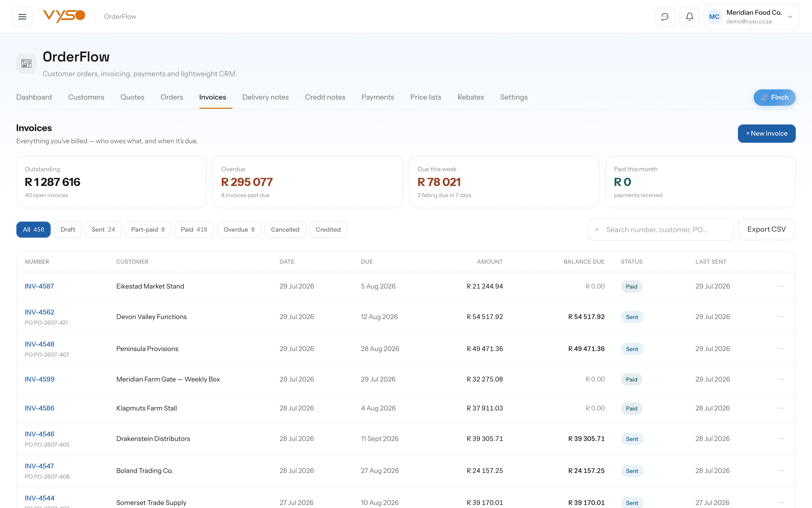Filter invoices by Part-paid 8
Screen dimensions: 812x508
click(148, 229)
